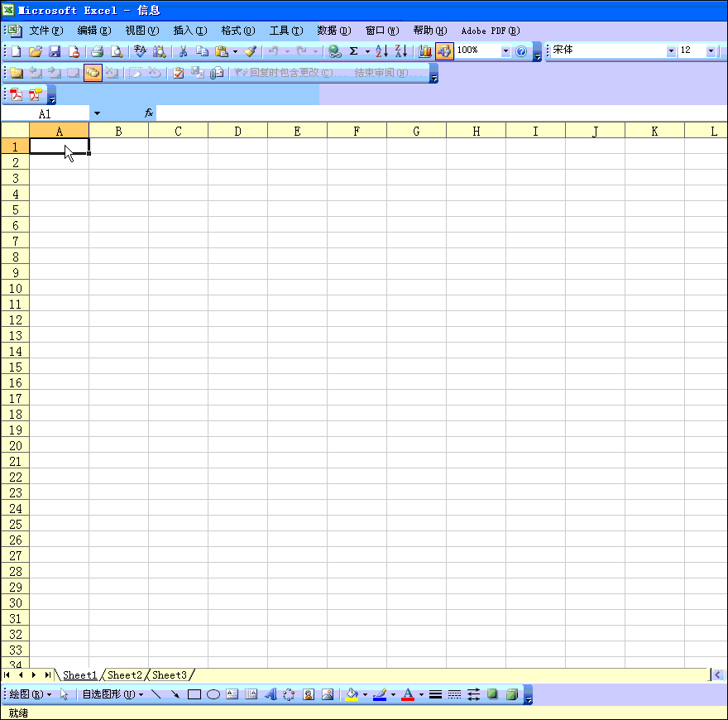Toggle the Select Objects pointer tool

coord(64,695)
